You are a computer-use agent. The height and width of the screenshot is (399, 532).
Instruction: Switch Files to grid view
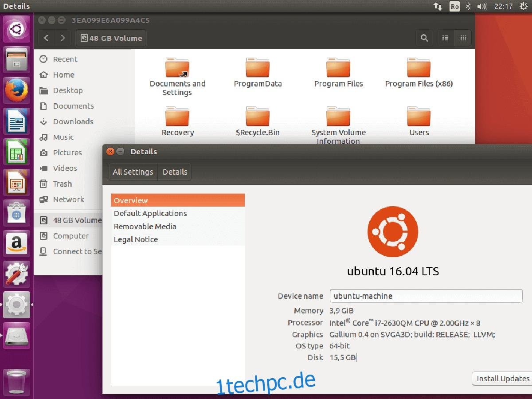[463, 38]
